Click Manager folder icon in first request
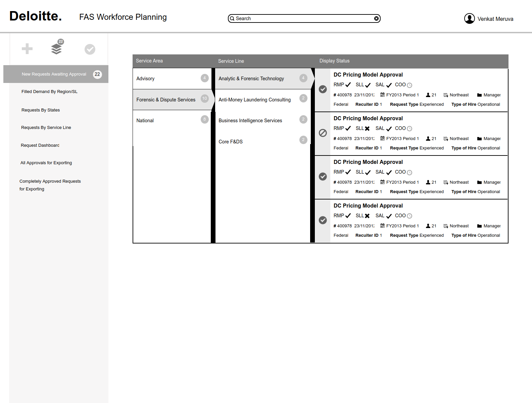This screenshot has height=403, width=532. point(479,95)
